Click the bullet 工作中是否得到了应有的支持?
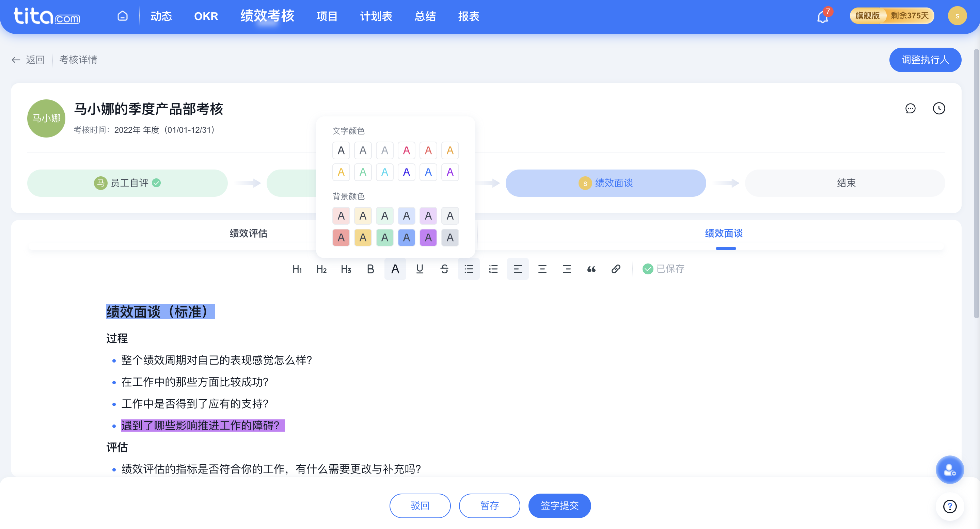This screenshot has height=529, width=980. [195, 404]
